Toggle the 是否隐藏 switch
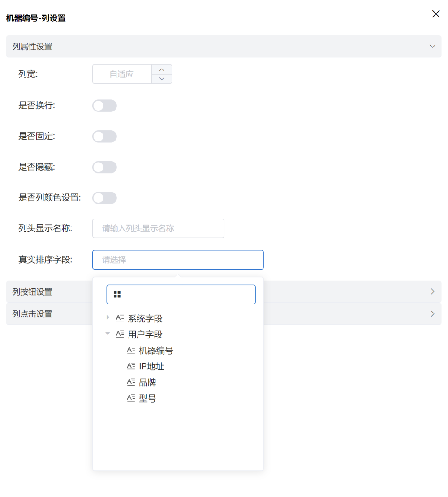 tap(104, 167)
